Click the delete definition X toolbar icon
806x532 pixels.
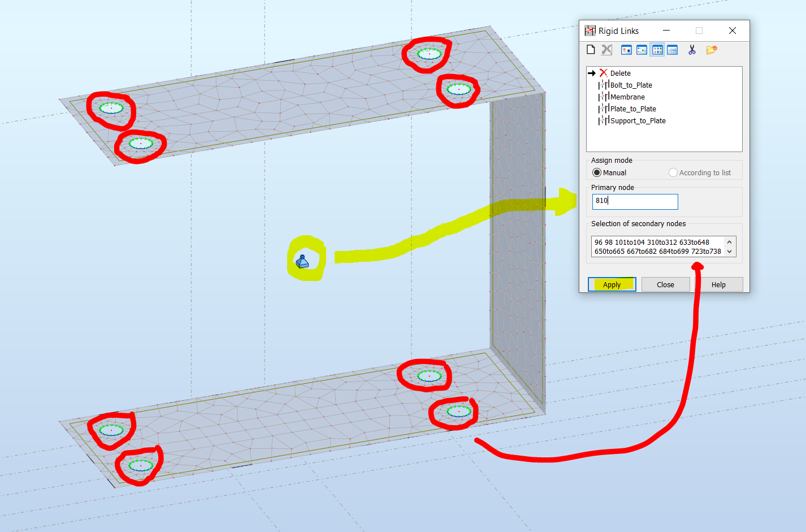(606, 50)
